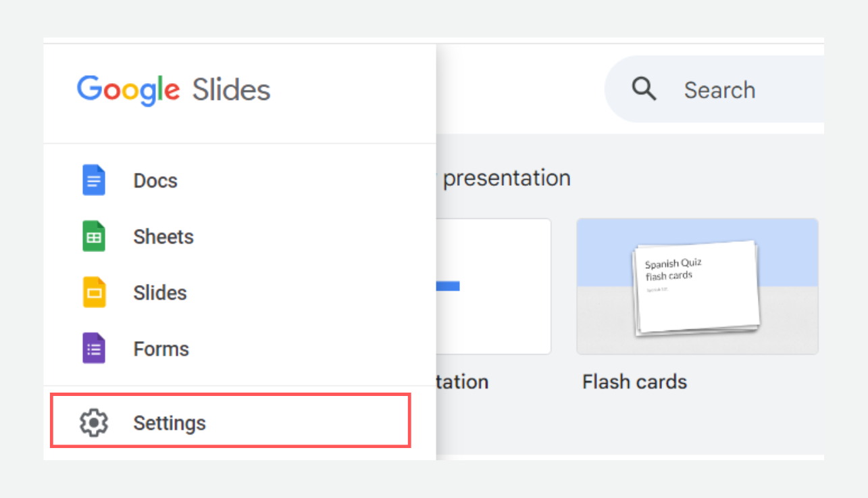Open Forms from its purple icon

[93, 349]
